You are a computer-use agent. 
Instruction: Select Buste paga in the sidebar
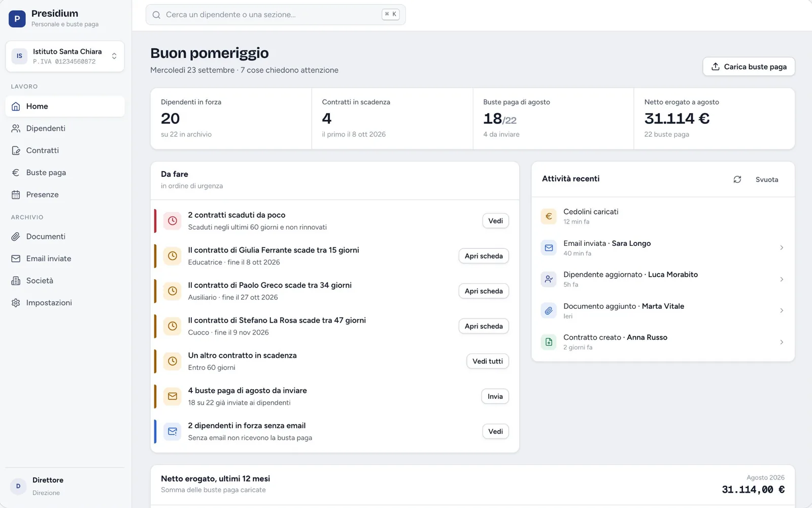click(x=65, y=173)
